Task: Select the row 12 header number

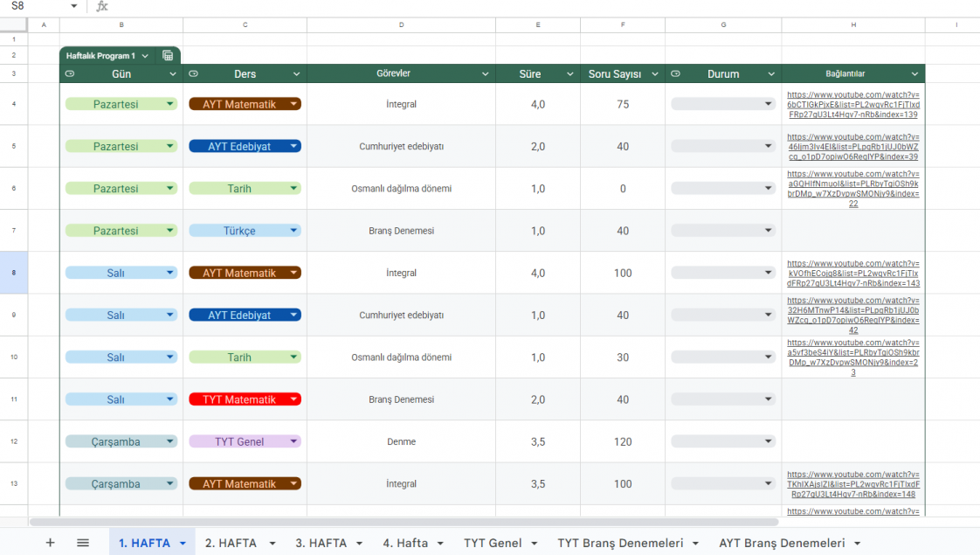Action: tap(14, 441)
